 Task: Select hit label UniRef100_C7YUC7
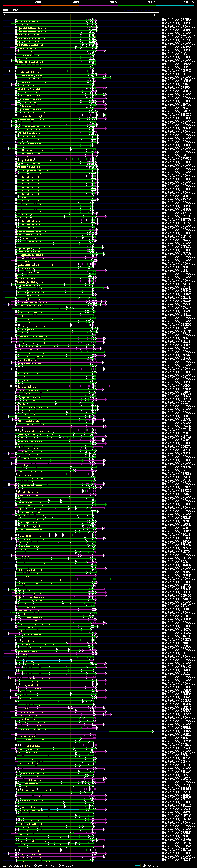click(x=177, y=159)
